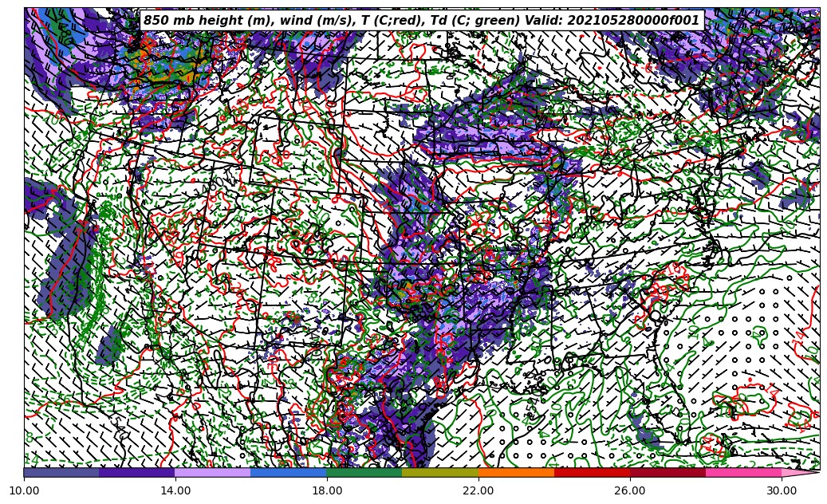Select the 26.00 colorbar tick label
Viewport: 827px width, 504px height.
coord(630,490)
